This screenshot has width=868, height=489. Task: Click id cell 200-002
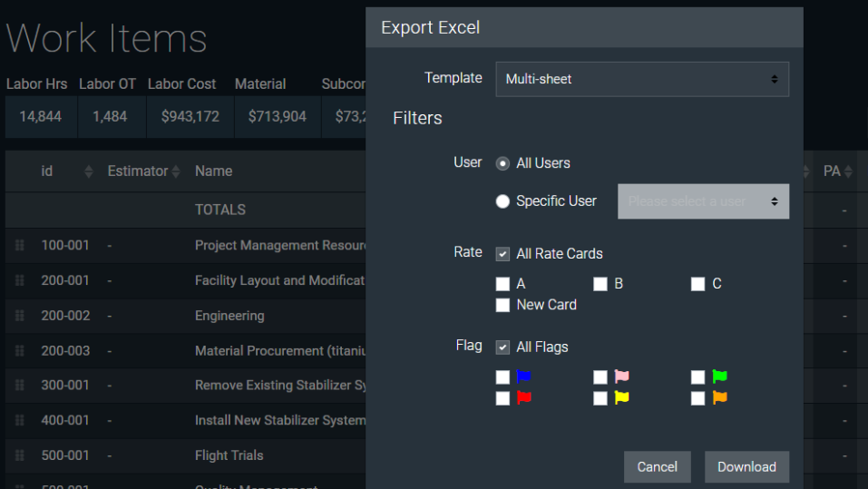point(65,316)
